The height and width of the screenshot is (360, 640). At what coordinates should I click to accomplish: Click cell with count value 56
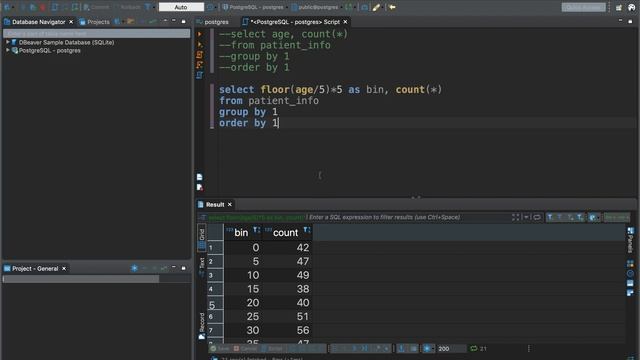pos(287,330)
